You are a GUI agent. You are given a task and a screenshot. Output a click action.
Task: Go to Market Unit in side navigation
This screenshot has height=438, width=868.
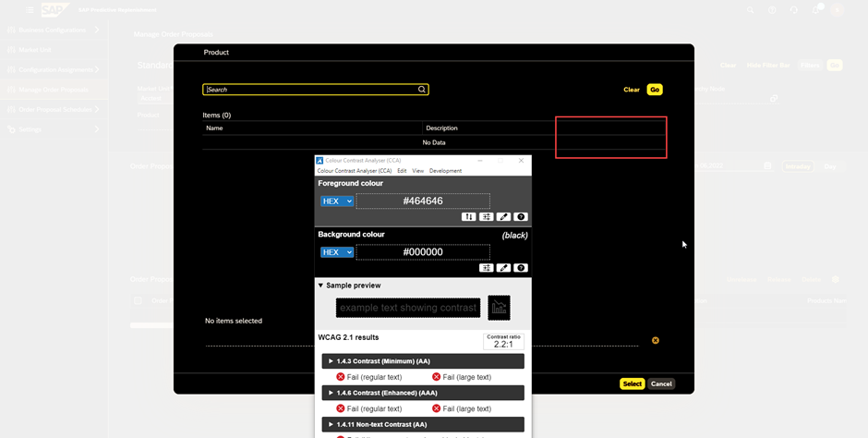tap(54, 50)
